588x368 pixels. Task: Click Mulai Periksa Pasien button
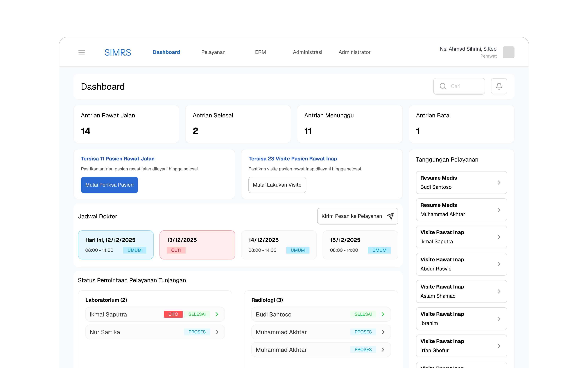109,185
